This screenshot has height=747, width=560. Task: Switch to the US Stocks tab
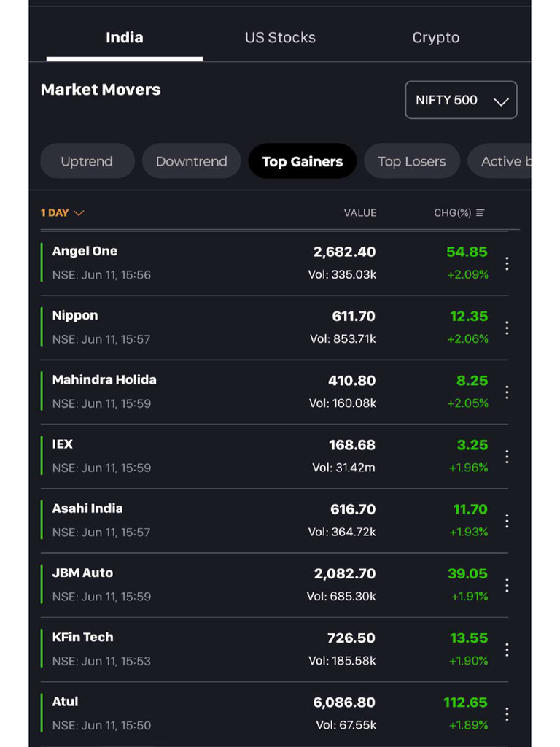tap(280, 38)
